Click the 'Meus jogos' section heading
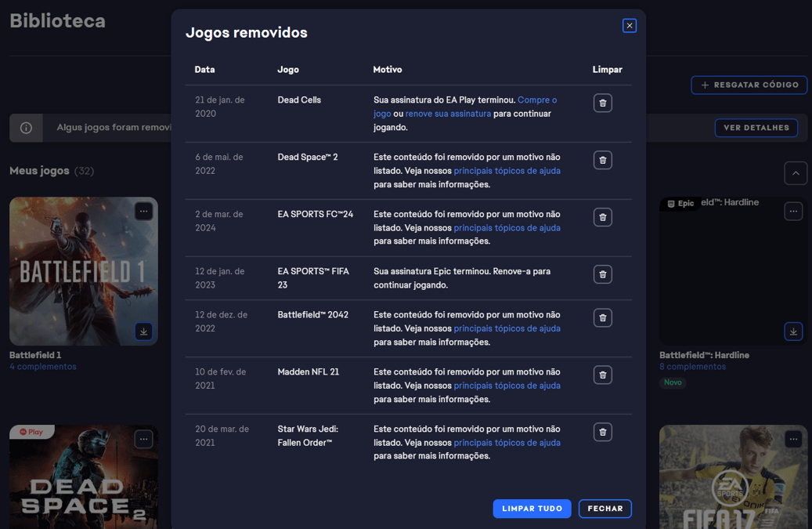 coord(39,171)
